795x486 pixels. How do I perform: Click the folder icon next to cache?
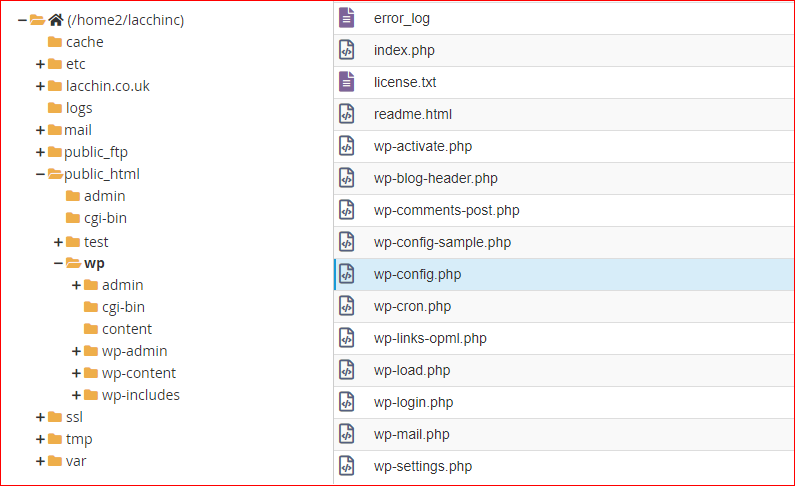[55, 42]
